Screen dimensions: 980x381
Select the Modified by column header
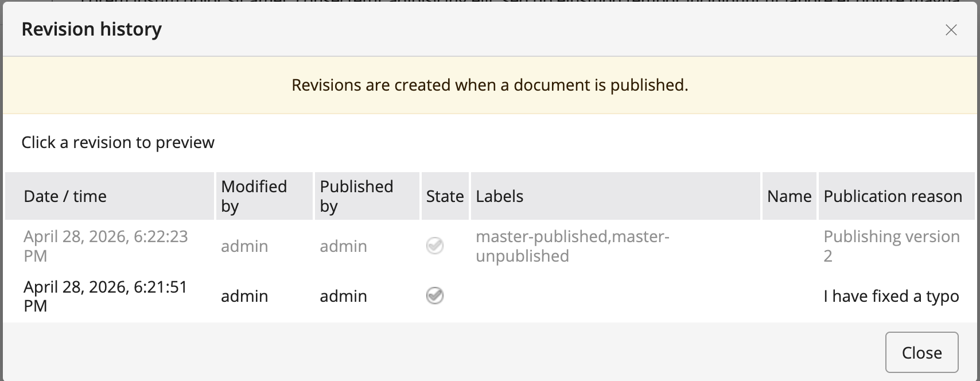[265, 196]
